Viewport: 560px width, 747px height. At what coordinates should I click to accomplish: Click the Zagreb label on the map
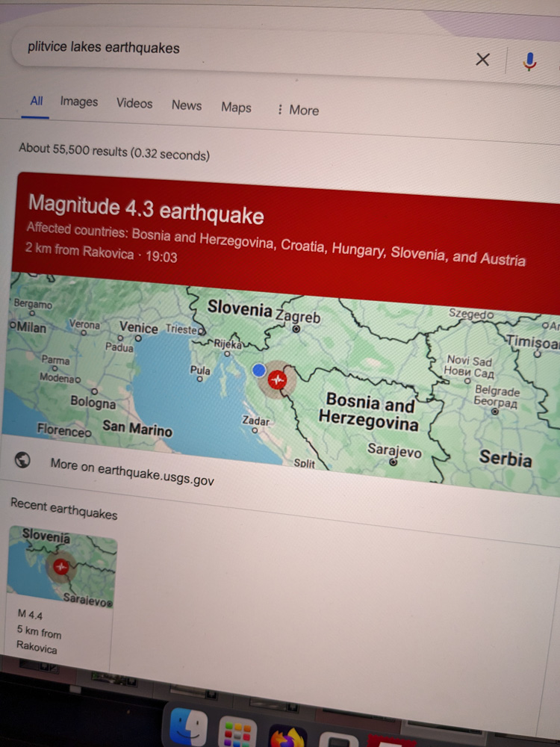[x=298, y=316]
